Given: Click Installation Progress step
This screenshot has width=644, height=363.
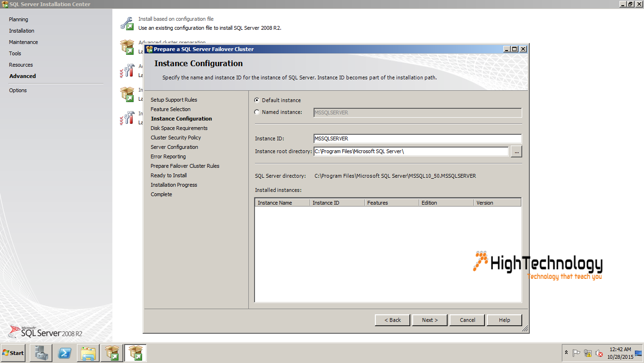Looking at the screenshot, I should click(x=174, y=185).
